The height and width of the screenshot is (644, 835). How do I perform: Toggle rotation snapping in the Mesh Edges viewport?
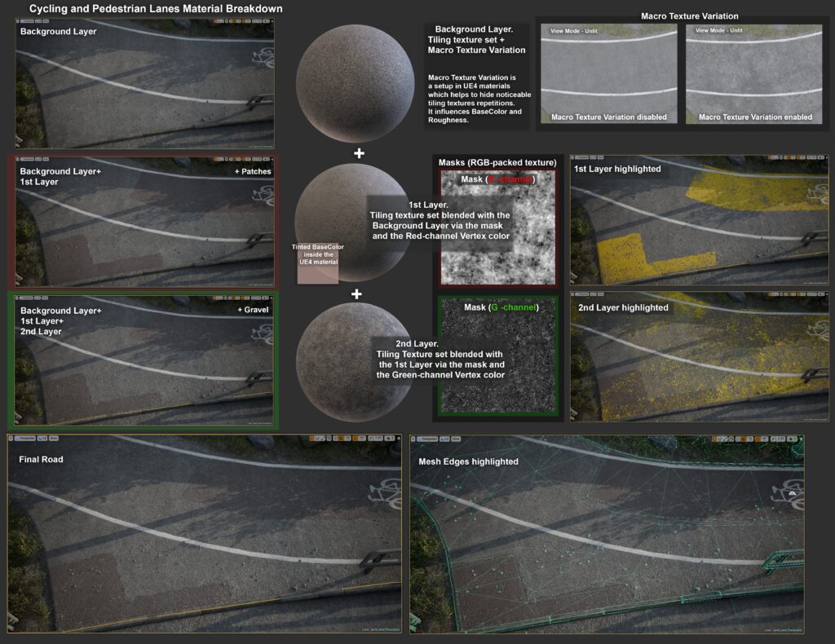[758, 439]
